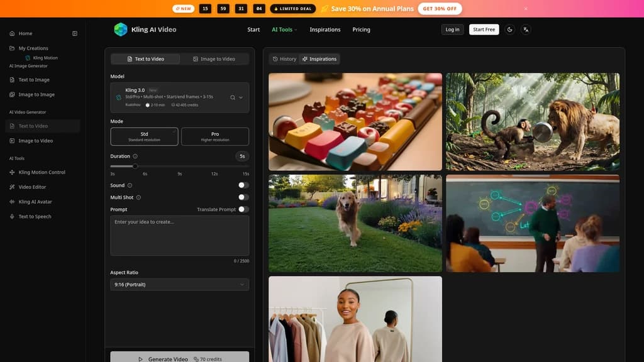Viewport: 644px width, 362px height.
Task: Click the Kling AI Avatar sidebar icon
Action: [12, 202]
